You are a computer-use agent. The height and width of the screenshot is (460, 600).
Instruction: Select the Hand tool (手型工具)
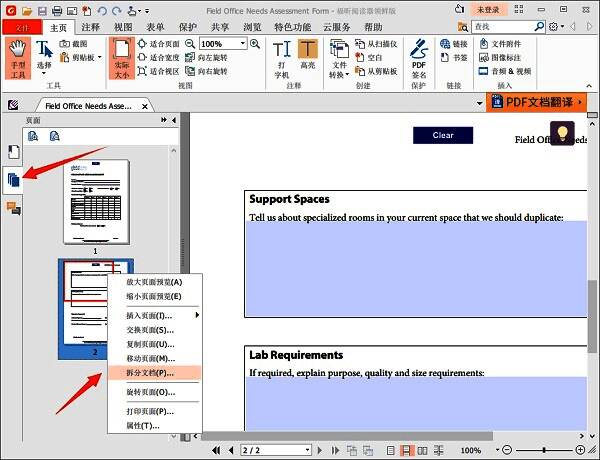coord(17,58)
